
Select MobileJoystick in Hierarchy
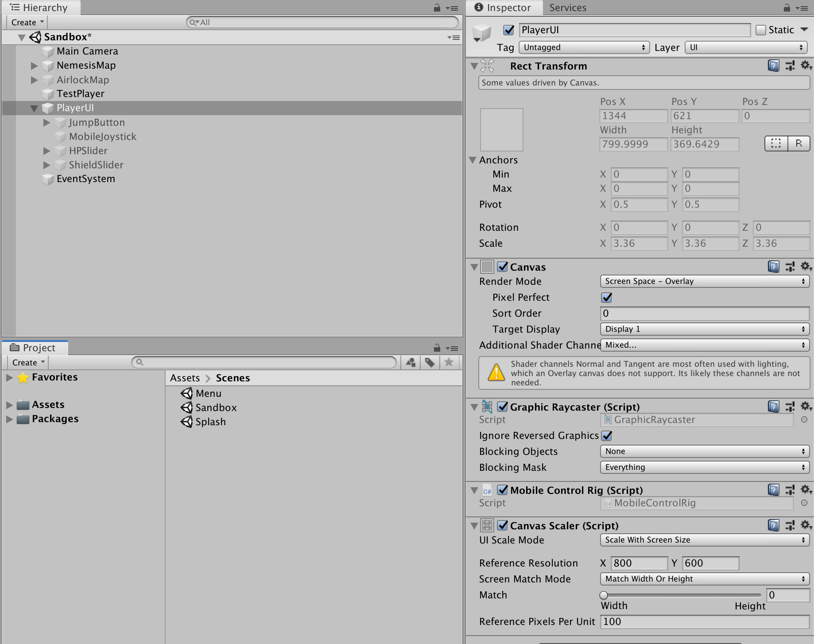click(x=102, y=136)
